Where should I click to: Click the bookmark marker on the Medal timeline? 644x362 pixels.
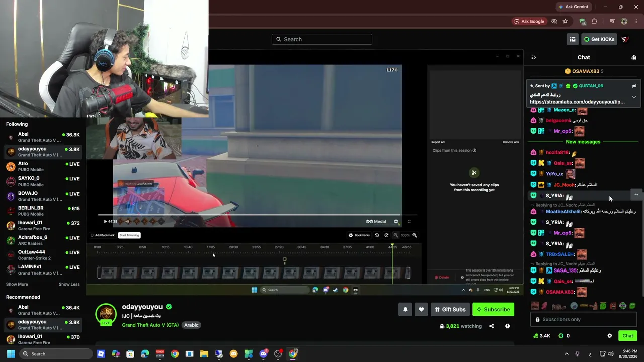[284, 260]
